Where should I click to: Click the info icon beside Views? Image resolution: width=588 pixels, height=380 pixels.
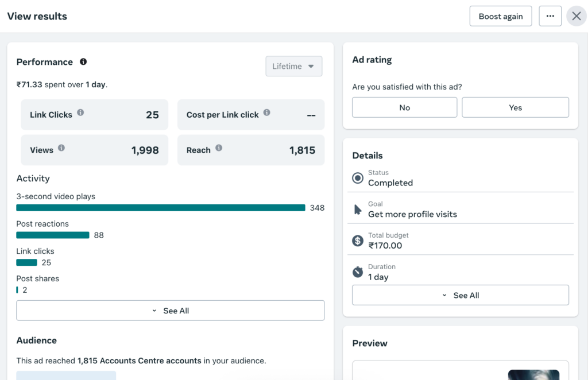tap(61, 148)
